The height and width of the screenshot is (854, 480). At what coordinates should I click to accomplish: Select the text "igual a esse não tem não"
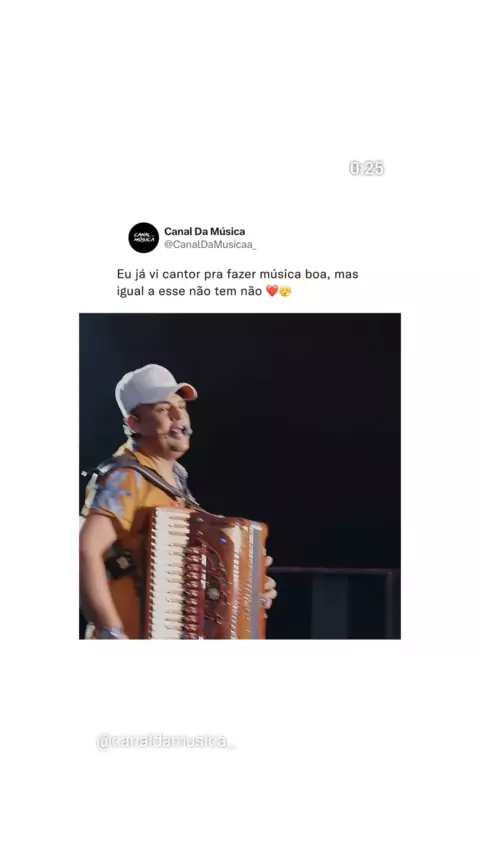click(190, 291)
